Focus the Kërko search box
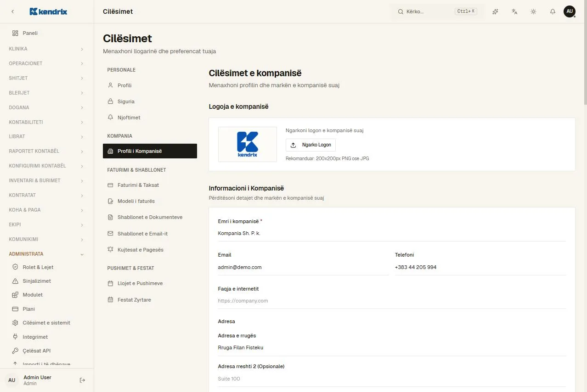The width and height of the screenshot is (587, 392). 437,11
